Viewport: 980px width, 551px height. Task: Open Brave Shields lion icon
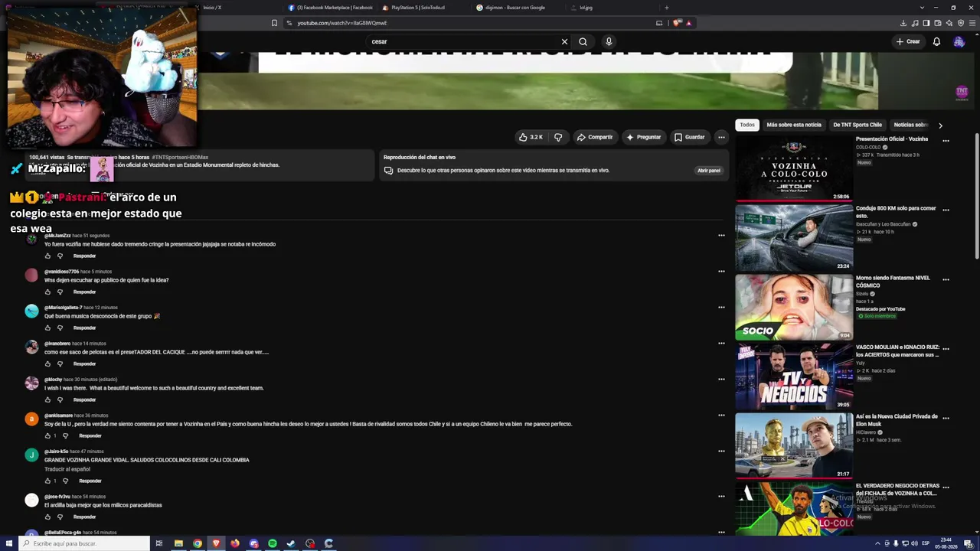(677, 23)
